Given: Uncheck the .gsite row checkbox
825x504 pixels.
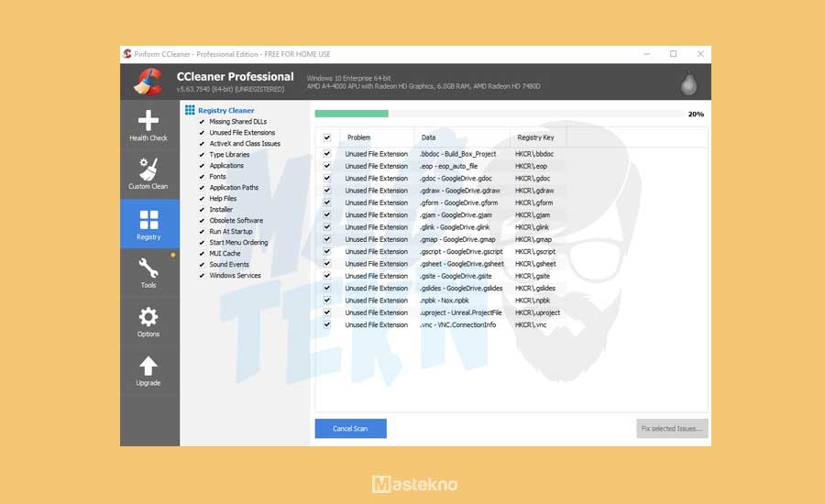Looking at the screenshot, I should coord(327,276).
